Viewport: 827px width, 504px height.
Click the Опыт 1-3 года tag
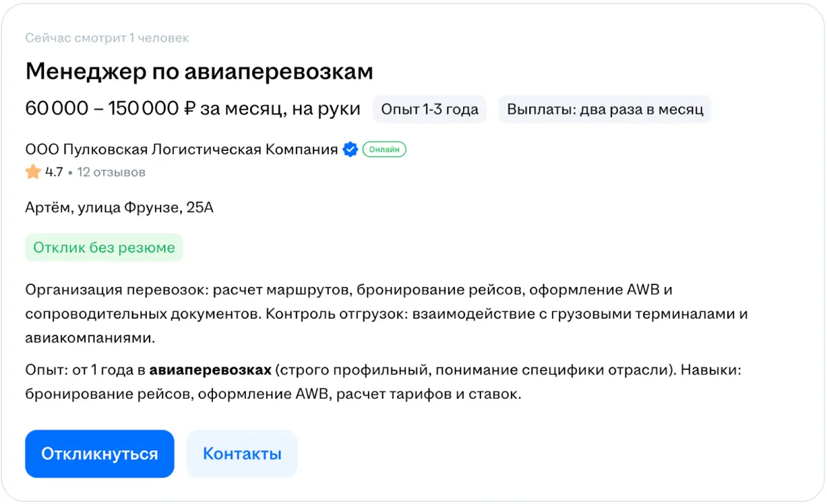click(429, 109)
